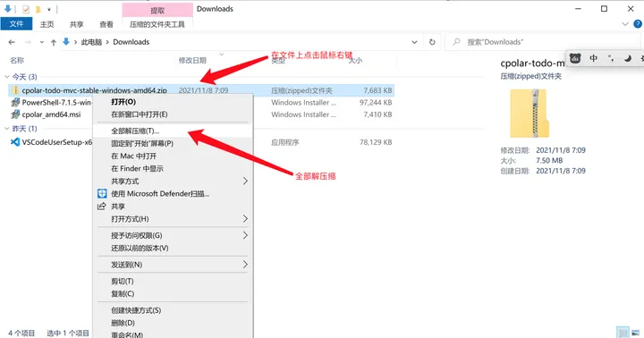Open the blue File (文件) menu
The height and width of the screenshot is (338, 644).
click(x=16, y=24)
